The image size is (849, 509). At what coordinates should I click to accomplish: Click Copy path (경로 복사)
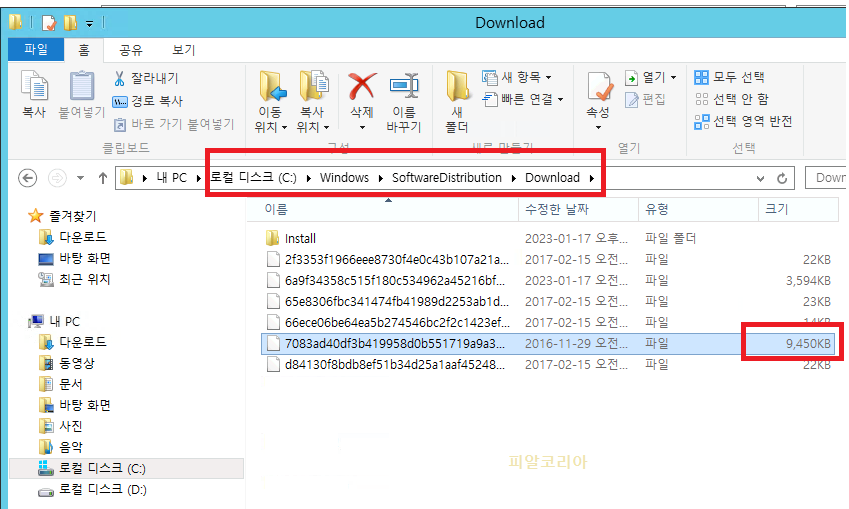coord(148,101)
